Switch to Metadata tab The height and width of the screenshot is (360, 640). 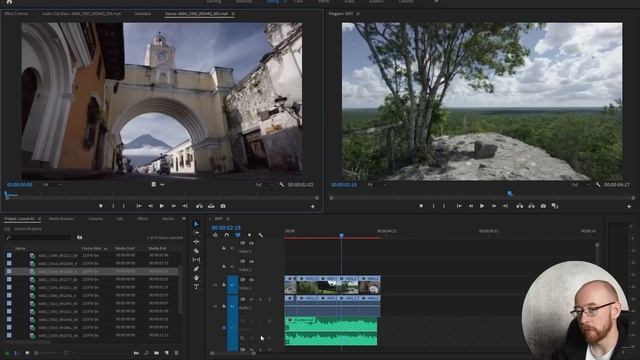(x=143, y=14)
